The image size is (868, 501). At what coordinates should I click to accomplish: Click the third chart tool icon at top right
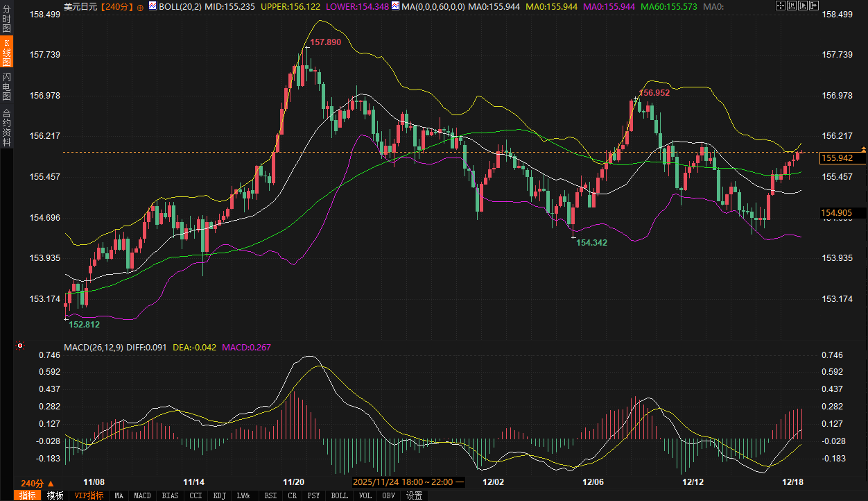pos(804,6)
